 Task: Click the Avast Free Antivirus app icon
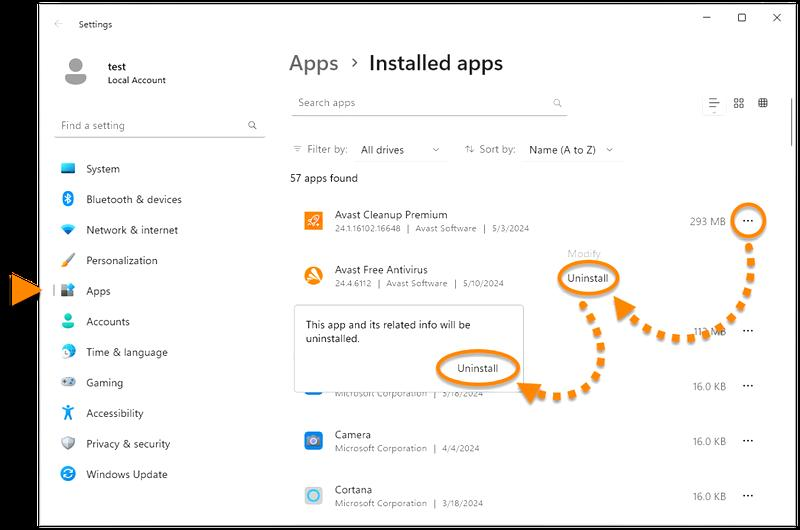[x=313, y=276]
